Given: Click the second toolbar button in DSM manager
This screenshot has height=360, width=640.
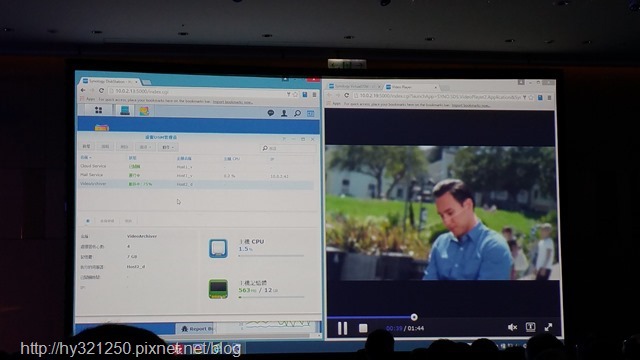Looking at the screenshot, I should click(x=105, y=147).
